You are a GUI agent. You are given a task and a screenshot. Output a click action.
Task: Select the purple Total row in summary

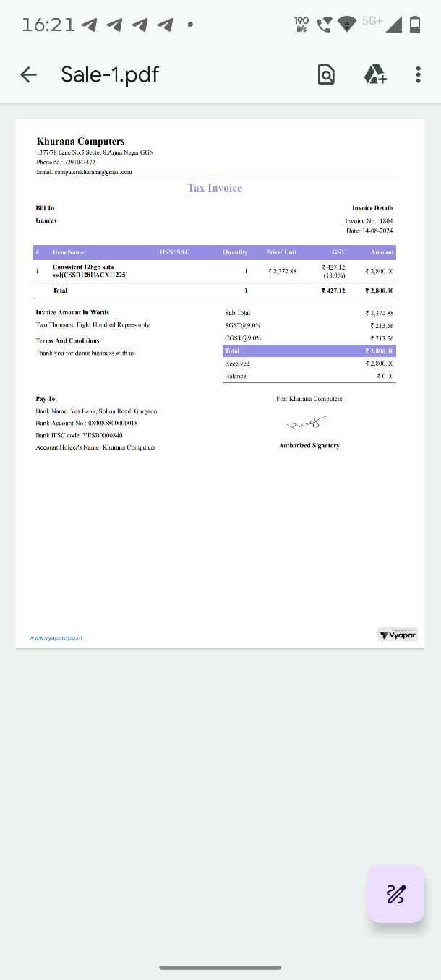click(x=309, y=351)
